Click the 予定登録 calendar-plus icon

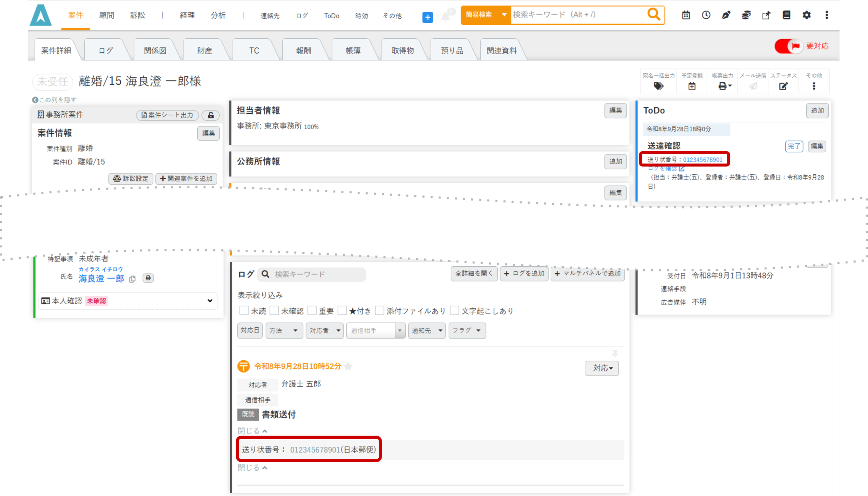click(692, 86)
